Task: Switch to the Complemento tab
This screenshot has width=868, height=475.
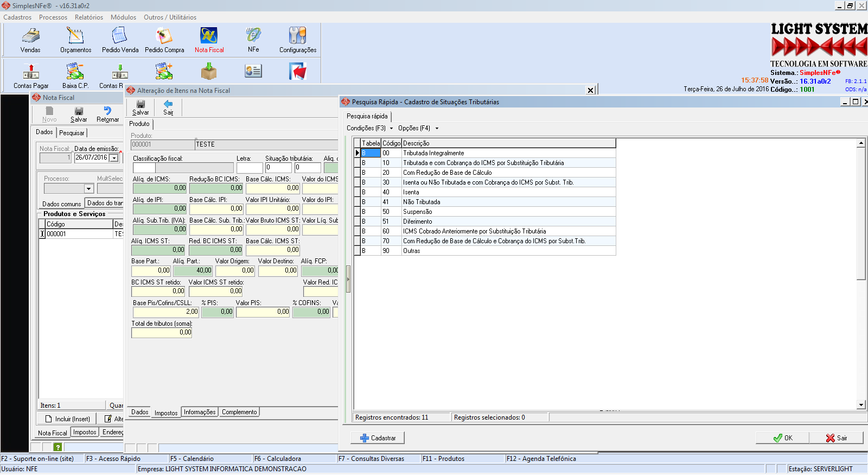Action: [239, 412]
